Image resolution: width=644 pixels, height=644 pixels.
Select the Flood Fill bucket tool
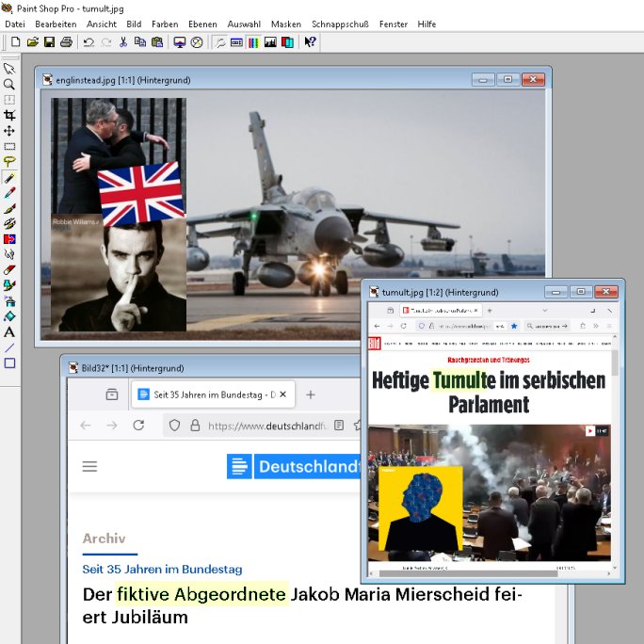[x=9, y=316]
